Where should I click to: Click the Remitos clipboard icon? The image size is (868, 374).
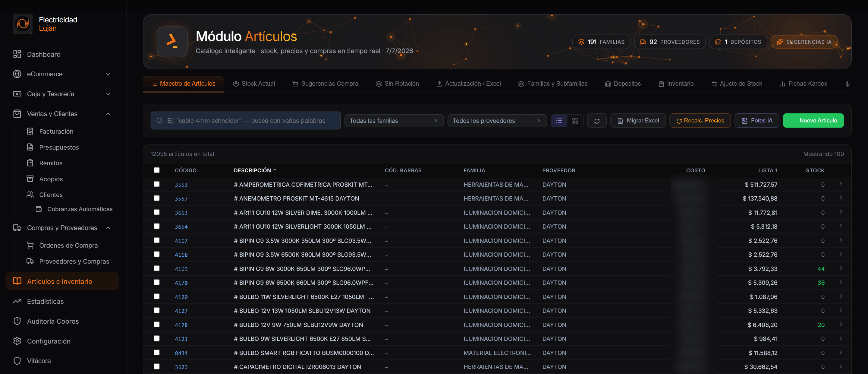[30, 163]
